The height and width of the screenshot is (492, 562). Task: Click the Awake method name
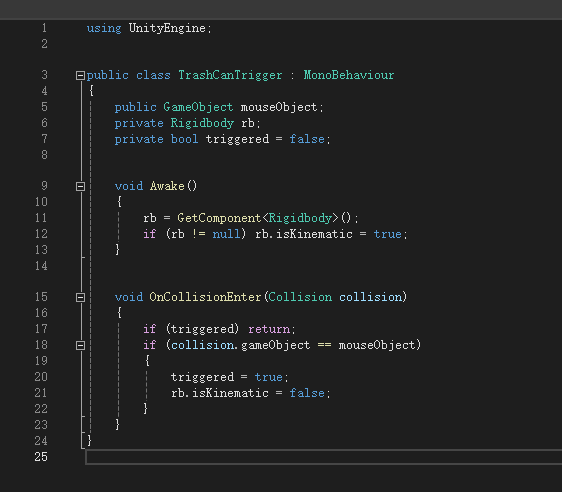tap(167, 186)
